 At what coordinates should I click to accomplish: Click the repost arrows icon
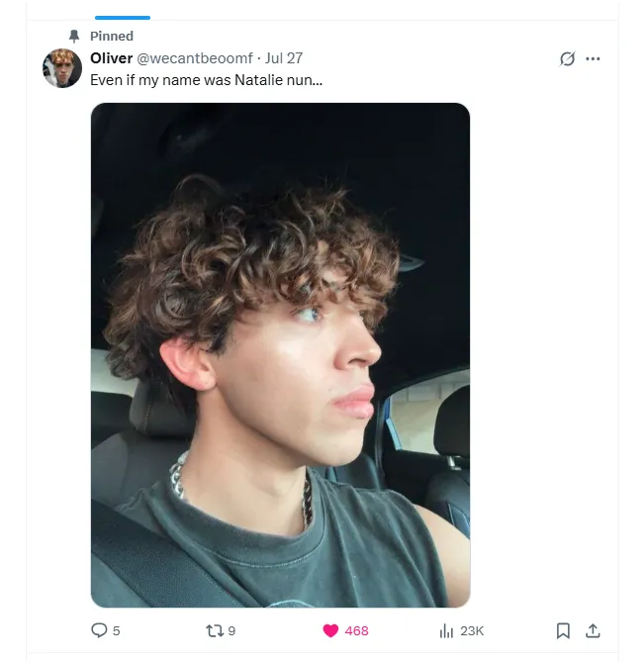pos(215,631)
